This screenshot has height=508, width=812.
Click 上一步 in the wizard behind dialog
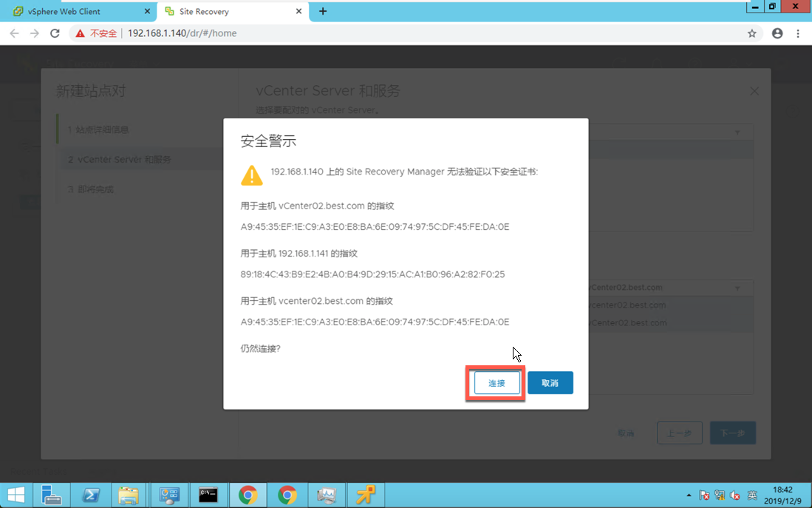click(680, 433)
